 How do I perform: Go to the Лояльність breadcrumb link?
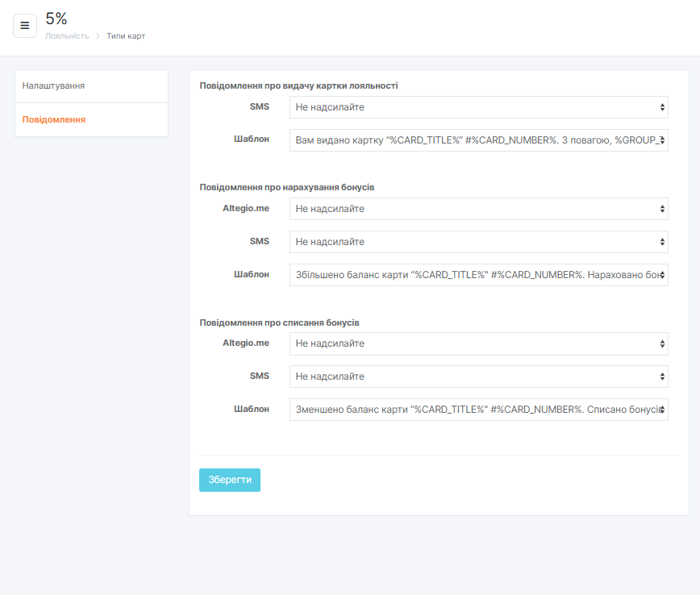click(x=67, y=36)
